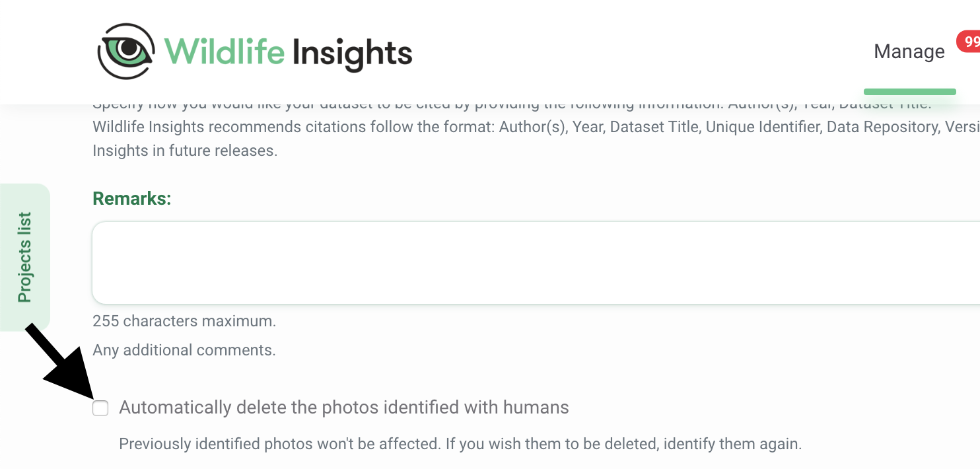Click the green "Wildlife" wordmark text
980x469 pixels.
225,52
